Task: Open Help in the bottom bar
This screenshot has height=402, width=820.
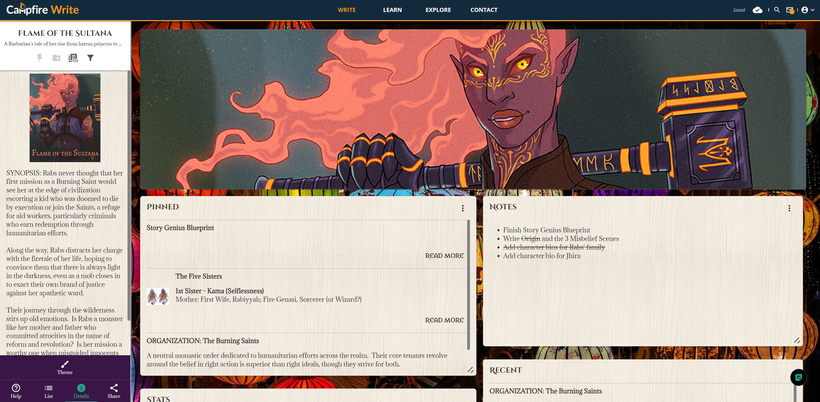Action: tap(16, 390)
